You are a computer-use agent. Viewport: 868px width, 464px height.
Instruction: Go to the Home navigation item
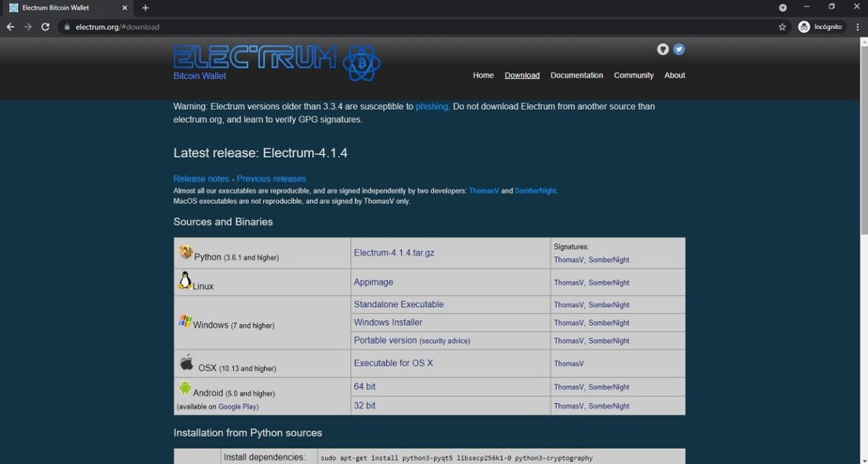[483, 75]
